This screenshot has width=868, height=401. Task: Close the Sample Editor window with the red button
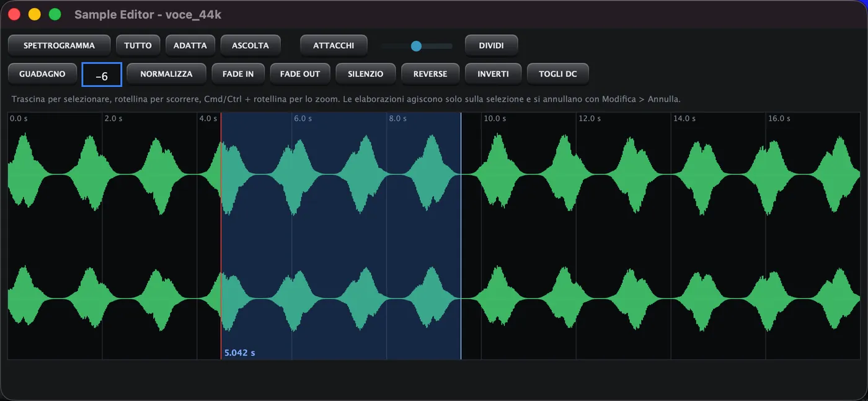tap(14, 14)
